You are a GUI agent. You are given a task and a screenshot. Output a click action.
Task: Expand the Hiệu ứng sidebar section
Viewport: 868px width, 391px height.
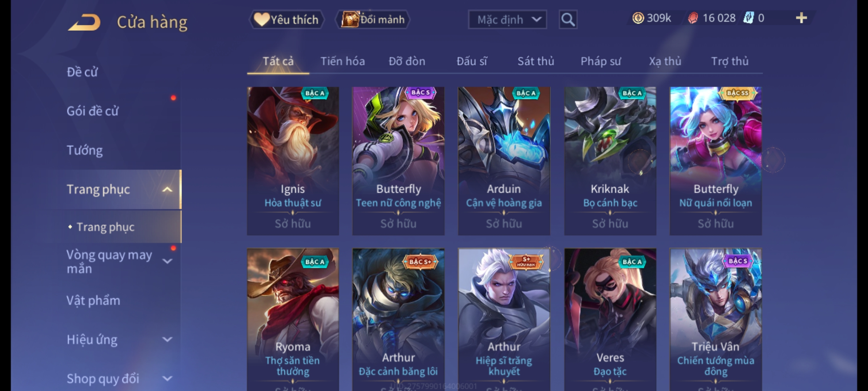point(167,340)
